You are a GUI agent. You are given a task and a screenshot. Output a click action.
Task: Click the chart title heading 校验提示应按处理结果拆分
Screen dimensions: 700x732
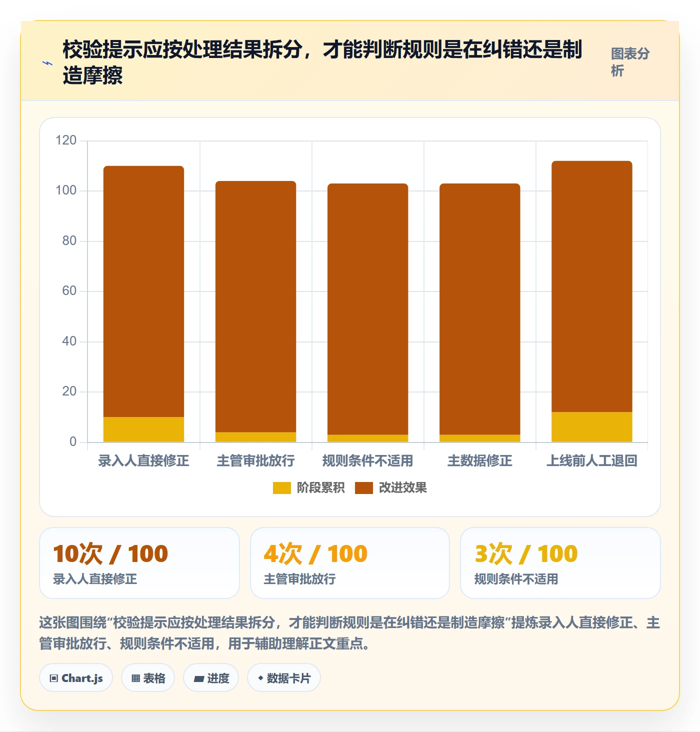322,62
